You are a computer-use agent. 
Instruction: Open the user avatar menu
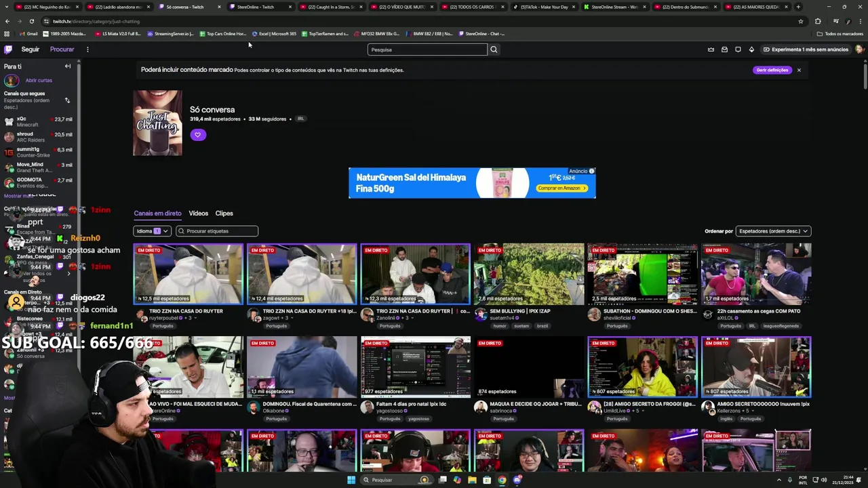tap(859, 49)
